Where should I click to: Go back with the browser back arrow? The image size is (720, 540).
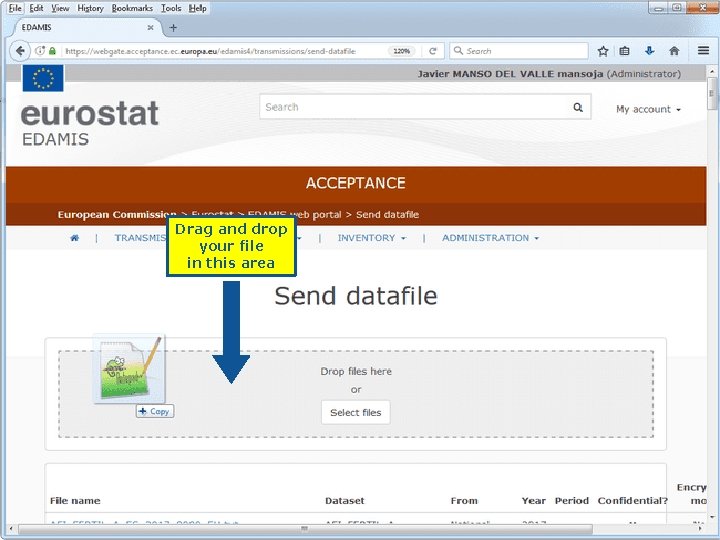(20, 51)
